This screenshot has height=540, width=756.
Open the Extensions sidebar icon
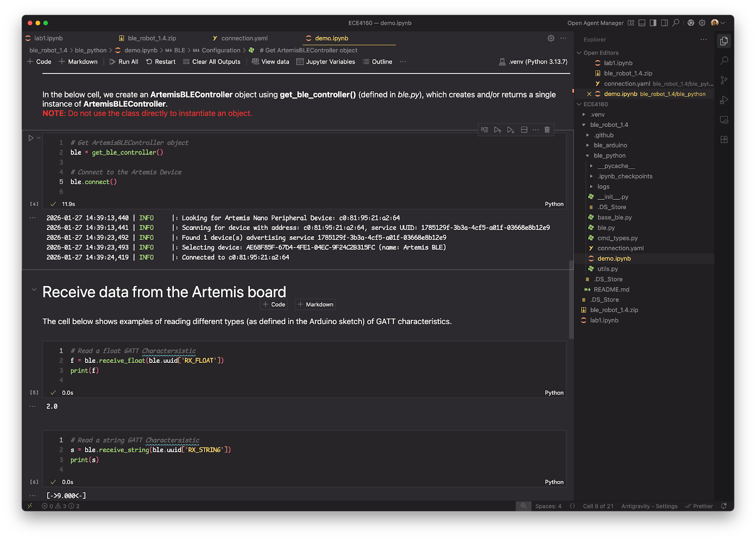[724, 139]
